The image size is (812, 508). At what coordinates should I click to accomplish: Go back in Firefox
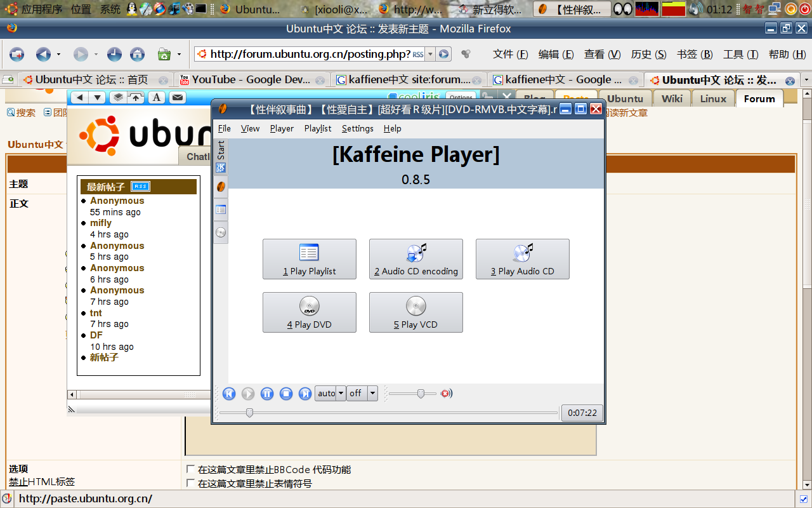[43, 55]
